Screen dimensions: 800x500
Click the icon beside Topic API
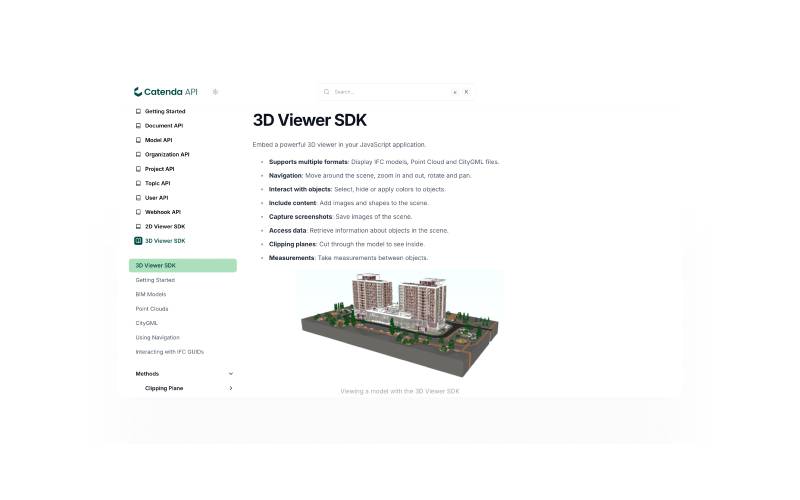click(x=138, y=183)
